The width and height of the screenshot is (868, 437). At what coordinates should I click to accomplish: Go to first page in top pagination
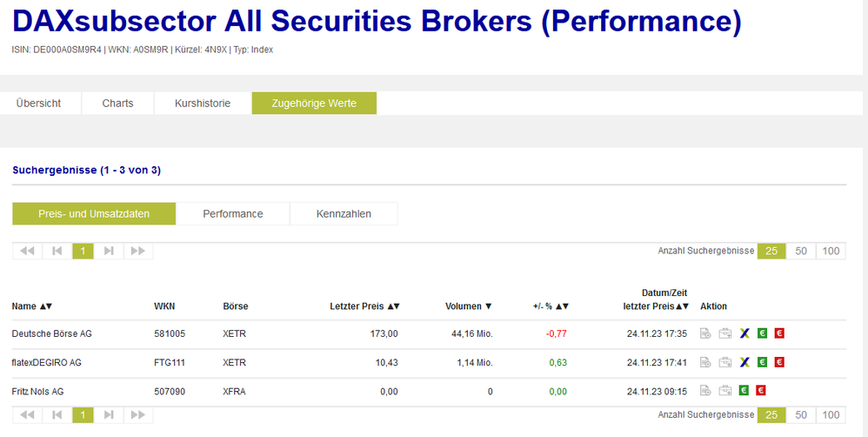27,251
